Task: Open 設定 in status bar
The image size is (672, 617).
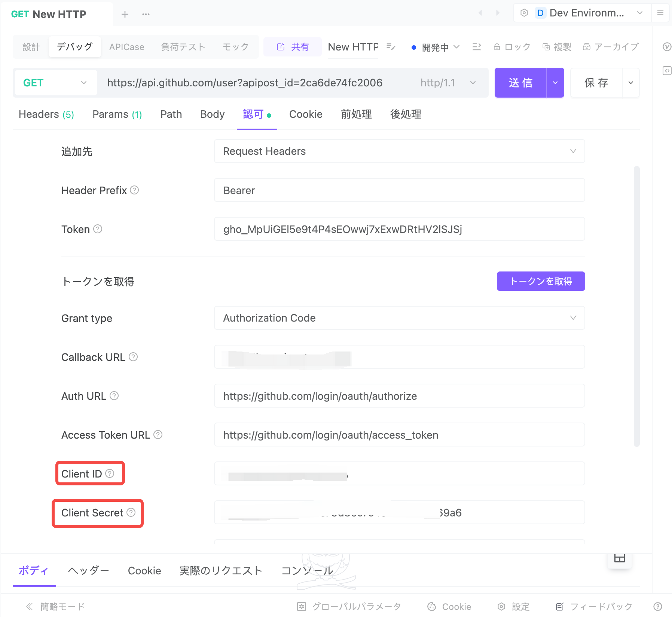Action: (x=514, y=607)
